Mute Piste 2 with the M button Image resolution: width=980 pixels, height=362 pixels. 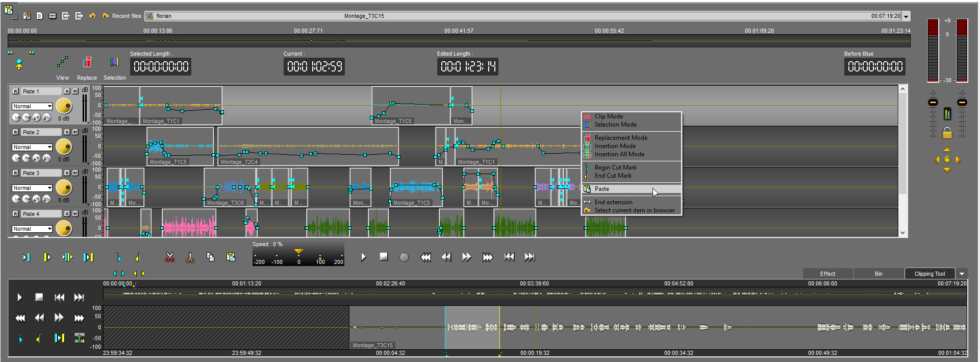[75, 132]
